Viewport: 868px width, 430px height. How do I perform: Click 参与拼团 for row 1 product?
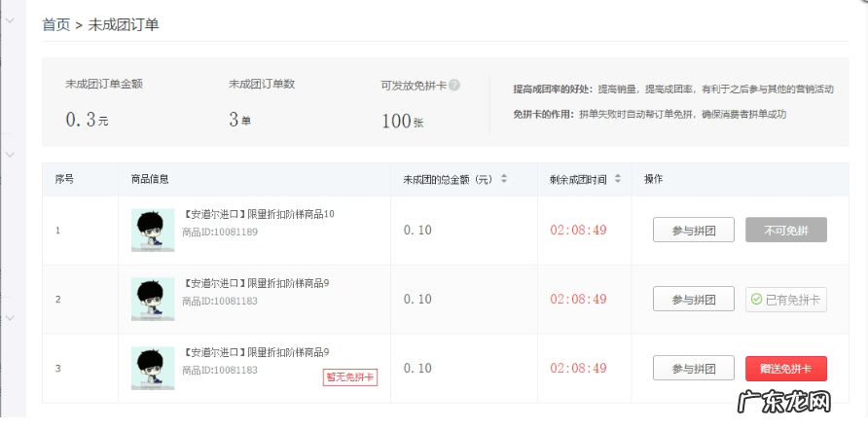coord(693,231)
